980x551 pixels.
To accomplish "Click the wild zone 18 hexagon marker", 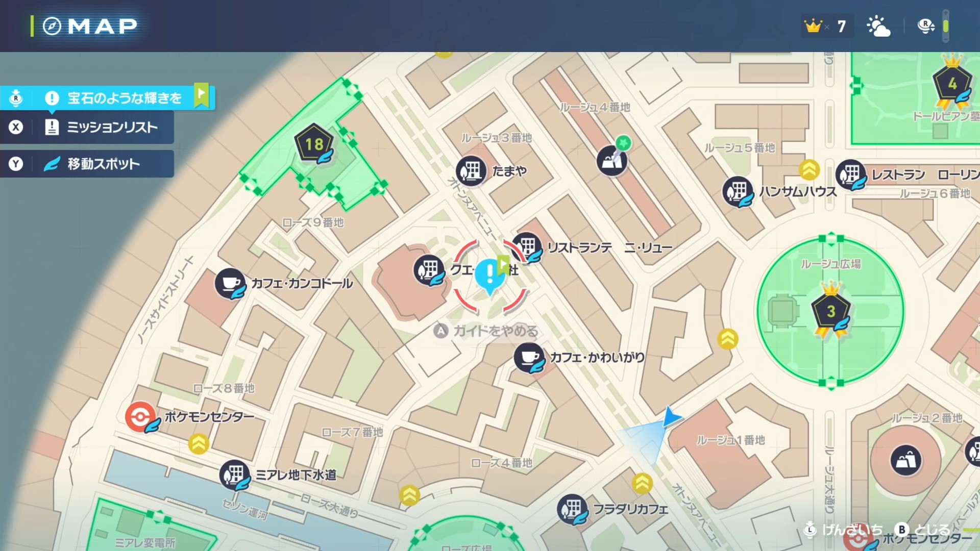I will click(x=314, y=144).
